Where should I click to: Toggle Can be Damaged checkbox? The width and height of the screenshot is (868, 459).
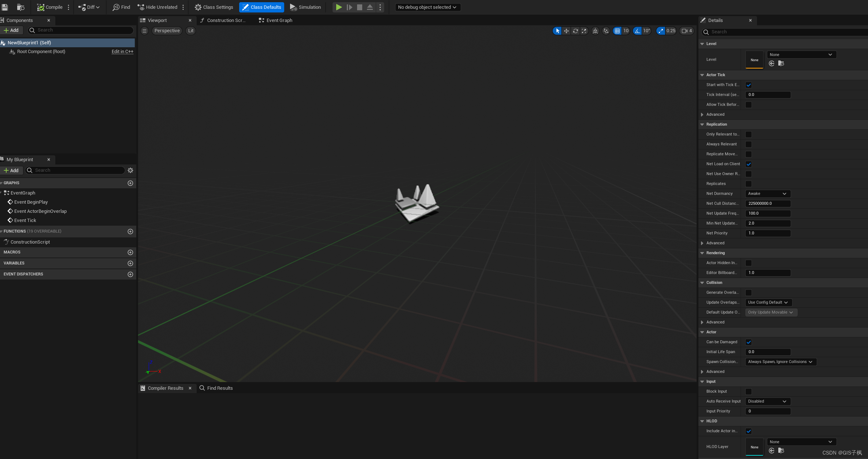pos(749,342)
